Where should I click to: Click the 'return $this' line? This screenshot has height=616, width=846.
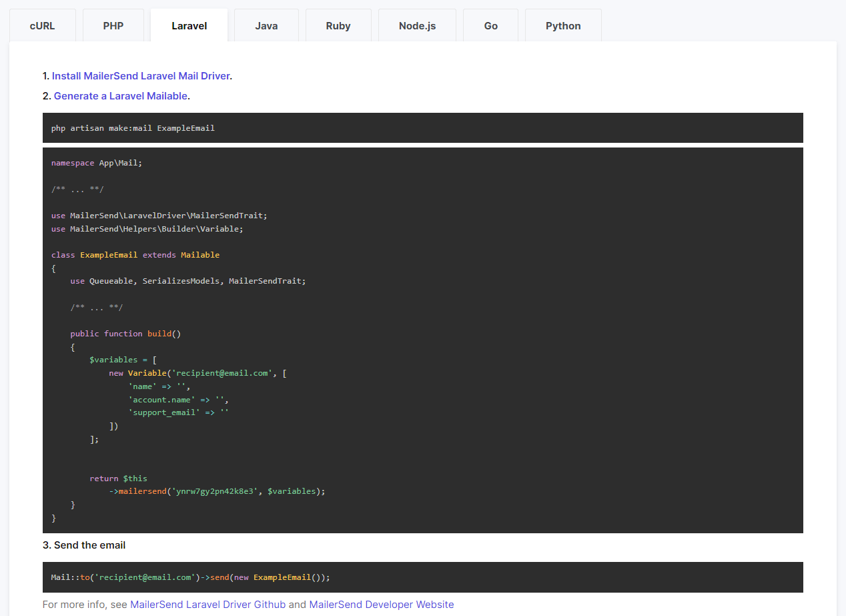pyautogui.click(x=119, y=479)
